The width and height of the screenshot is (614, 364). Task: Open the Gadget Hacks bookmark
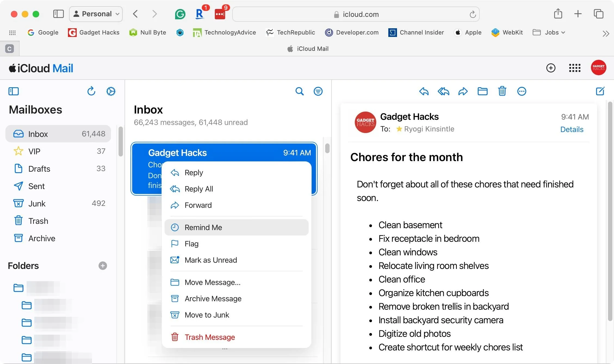(x=94, y=32)
